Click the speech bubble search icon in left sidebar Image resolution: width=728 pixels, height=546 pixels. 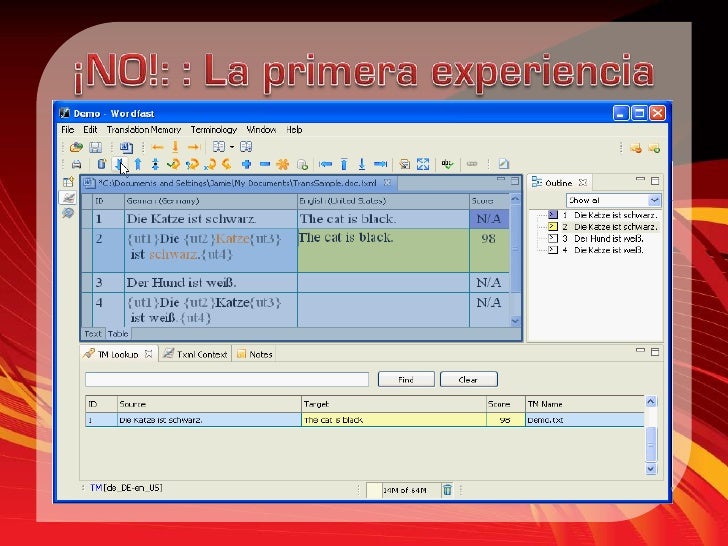click(x=68, y=213)
